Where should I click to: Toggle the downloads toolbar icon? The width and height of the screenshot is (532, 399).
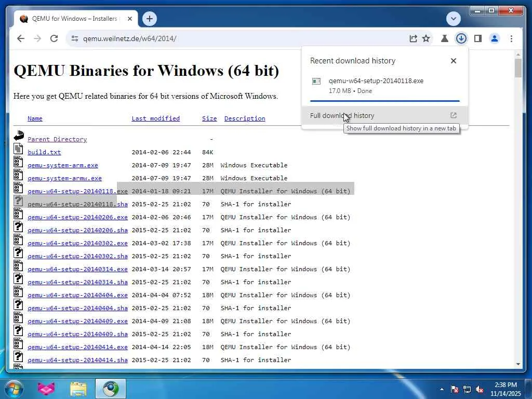[461, 38]
